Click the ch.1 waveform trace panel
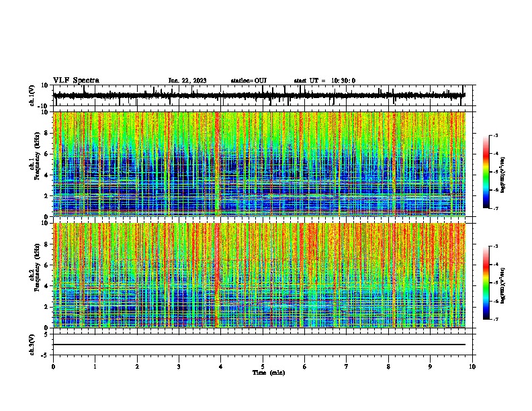The height and width of the screenshot is (411, 532). pyautogui.click(x=263, y=95)
